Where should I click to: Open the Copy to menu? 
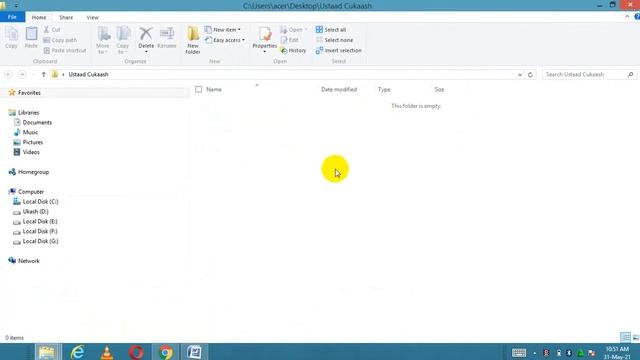tap(123, 40)
